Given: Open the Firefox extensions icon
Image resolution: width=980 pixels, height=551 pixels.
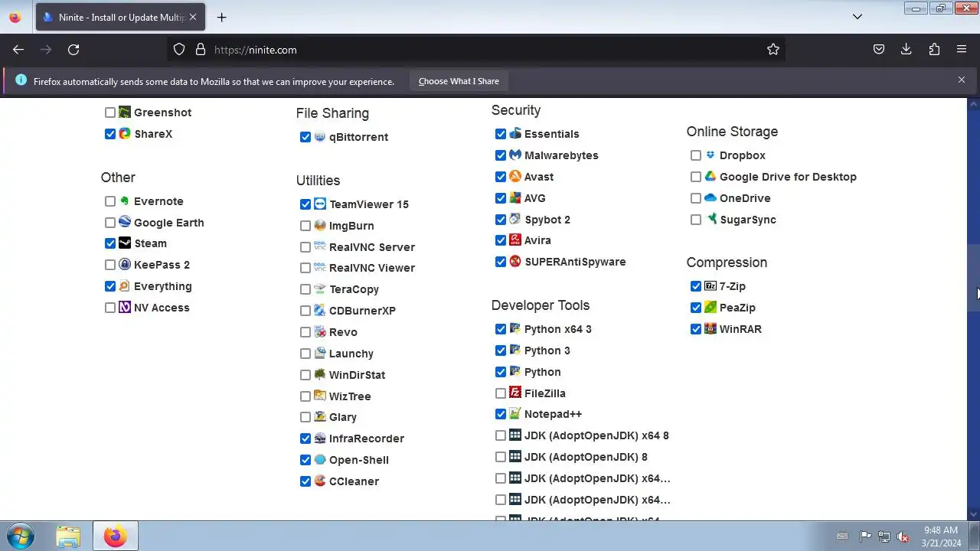Looking at the screenshot, I should coord(934,50).
